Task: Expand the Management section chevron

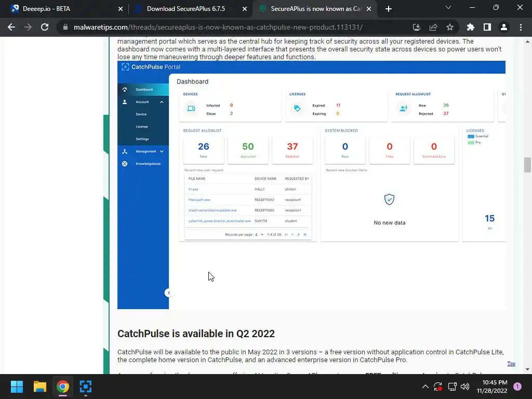Action: click(x=162, y=151)
